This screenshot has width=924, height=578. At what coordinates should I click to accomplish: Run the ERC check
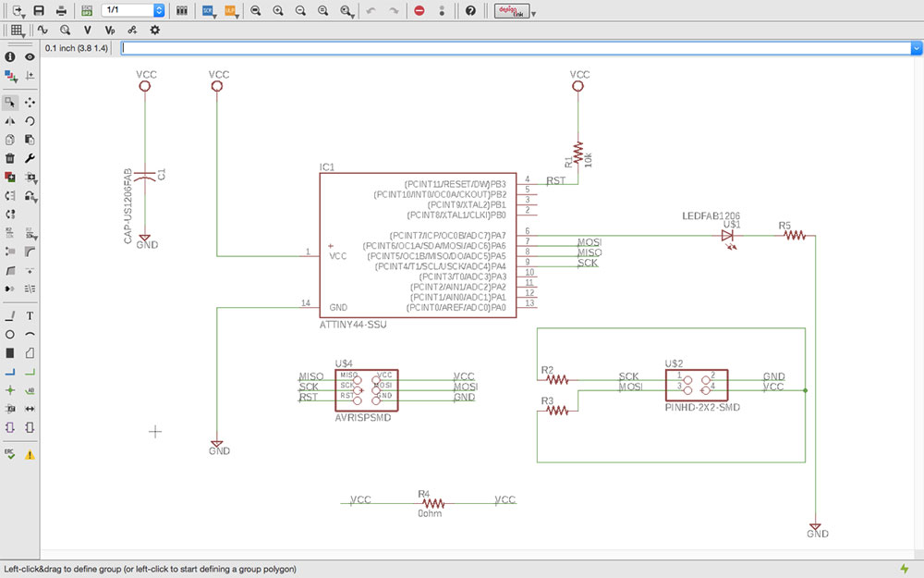point(10,454)
